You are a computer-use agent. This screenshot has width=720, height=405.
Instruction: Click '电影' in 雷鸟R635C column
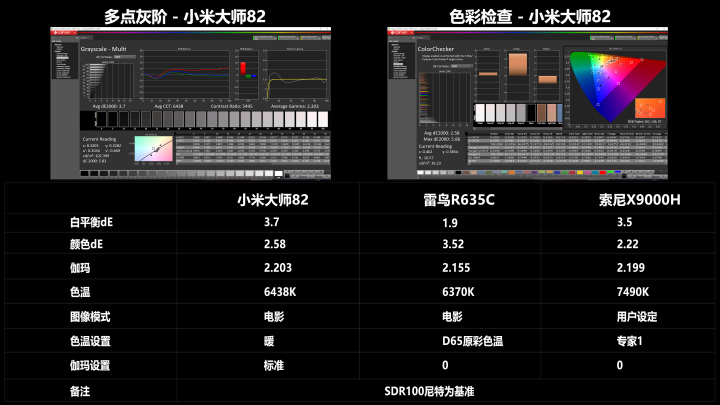452,317
